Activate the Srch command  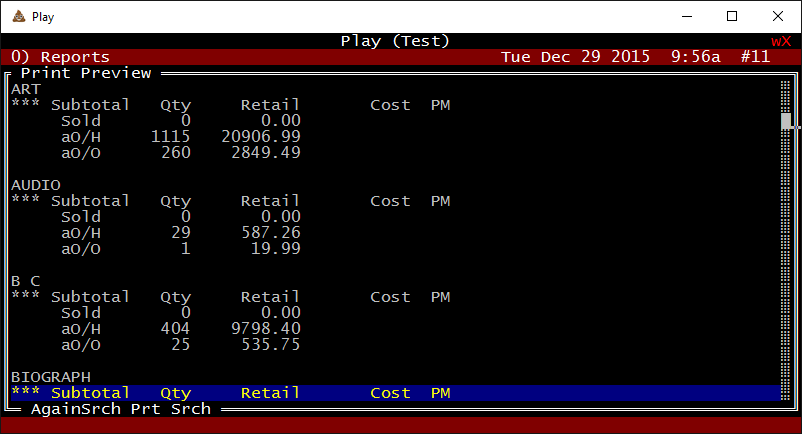click(190, 409)
